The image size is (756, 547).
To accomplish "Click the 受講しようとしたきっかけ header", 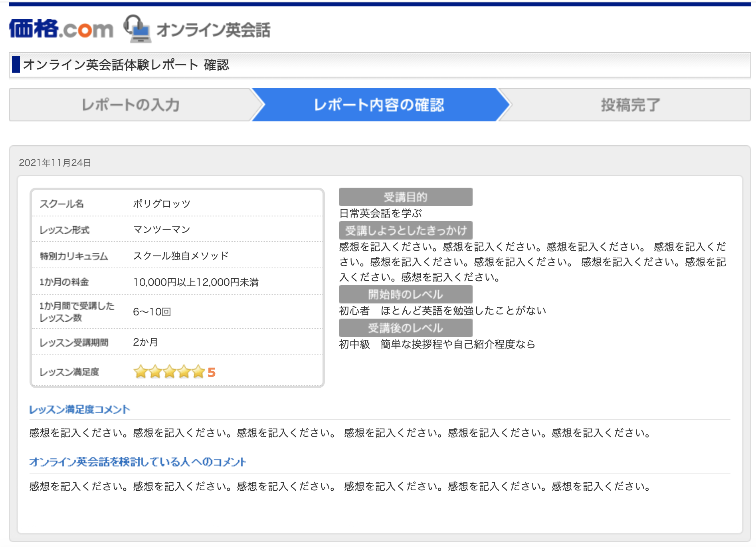I will pos(406,230).
